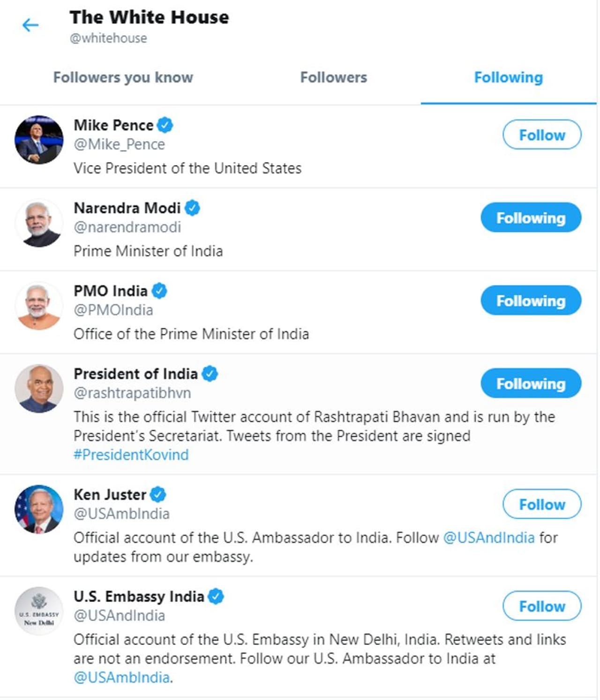Open the PMO India avatar
The image size is (600, 700).
pos(39,306)
